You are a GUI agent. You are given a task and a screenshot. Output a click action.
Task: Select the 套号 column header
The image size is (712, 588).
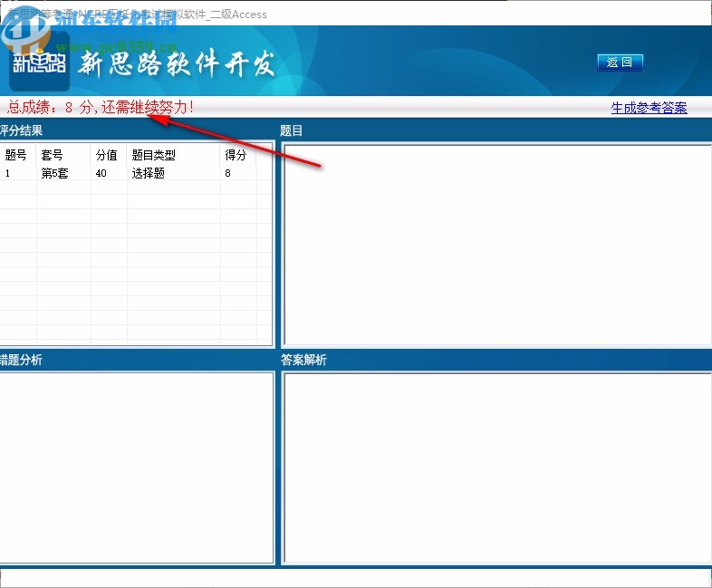[x=63, y=155]
